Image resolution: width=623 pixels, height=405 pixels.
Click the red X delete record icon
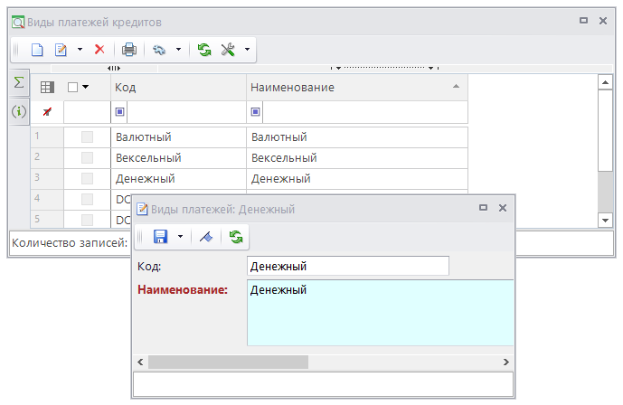coord(99,49)
